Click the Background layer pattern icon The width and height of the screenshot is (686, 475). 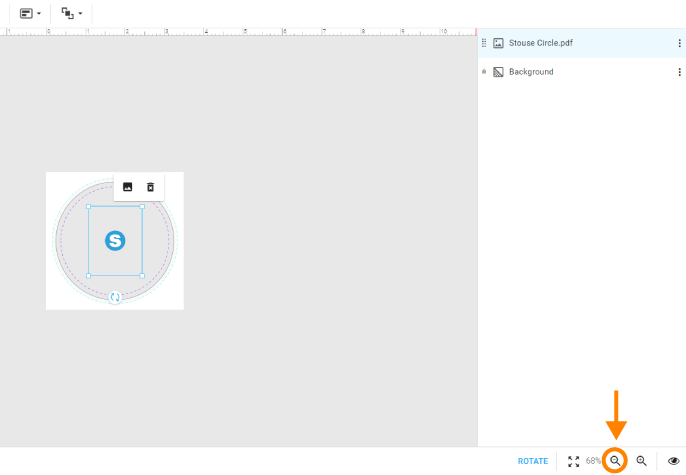(498, 72)
